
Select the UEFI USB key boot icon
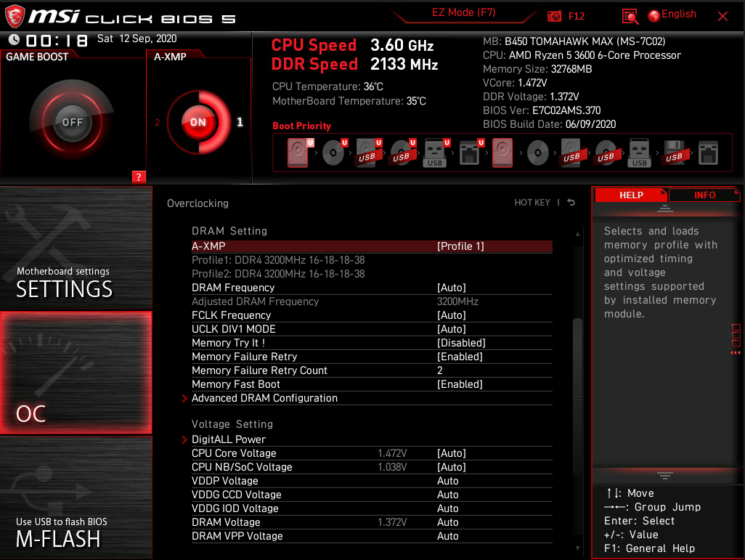(x=435, y=153)
